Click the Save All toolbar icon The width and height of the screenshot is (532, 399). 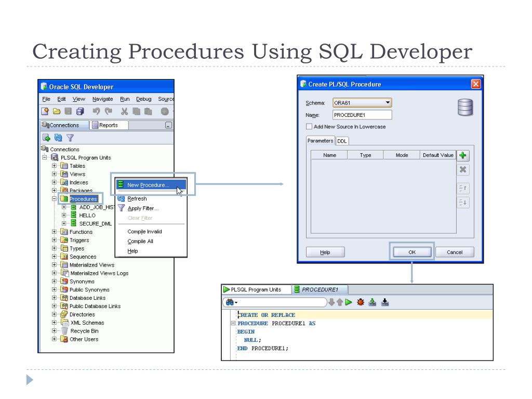coord(80,111)
